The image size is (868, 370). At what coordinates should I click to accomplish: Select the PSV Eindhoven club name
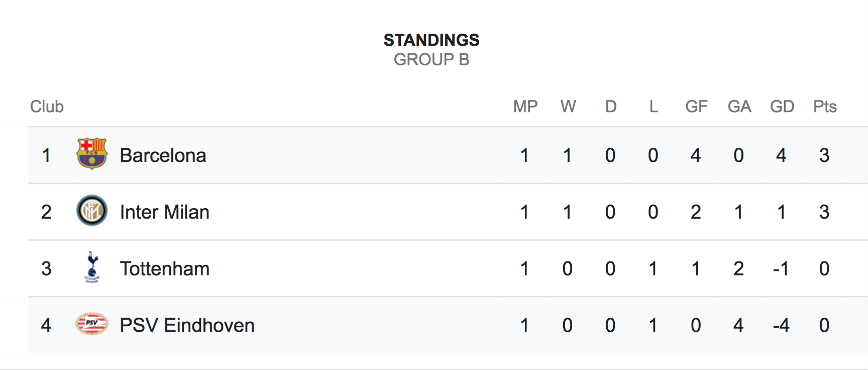pyautogui.click(x=187, y=325)
